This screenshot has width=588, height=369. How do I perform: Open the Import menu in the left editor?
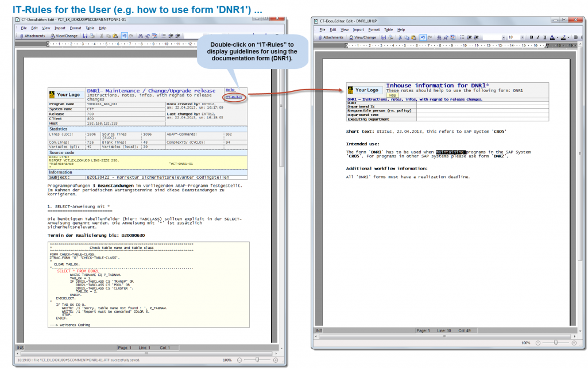coord(59,28)
